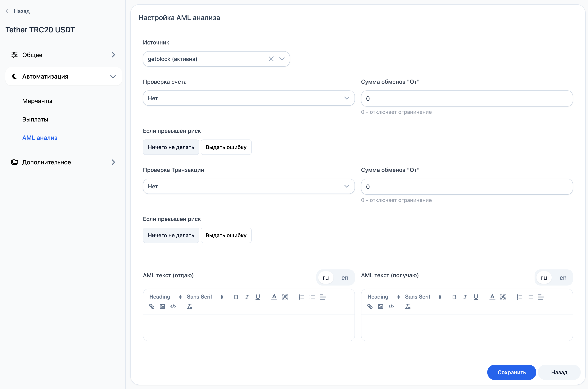The image size is (588, 389).
Task: Insert code block in получаю editor
Action: [391, 306]
